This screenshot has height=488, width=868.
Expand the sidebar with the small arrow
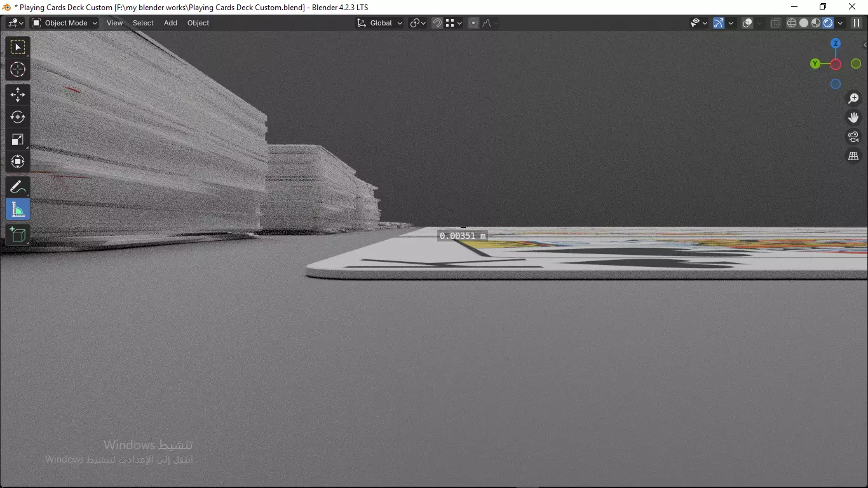click(864, 44)
